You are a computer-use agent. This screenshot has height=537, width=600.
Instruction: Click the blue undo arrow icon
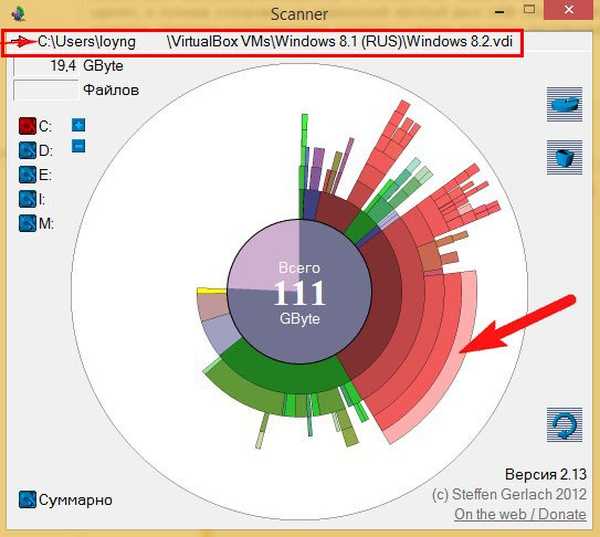click(x=564, y=424)
